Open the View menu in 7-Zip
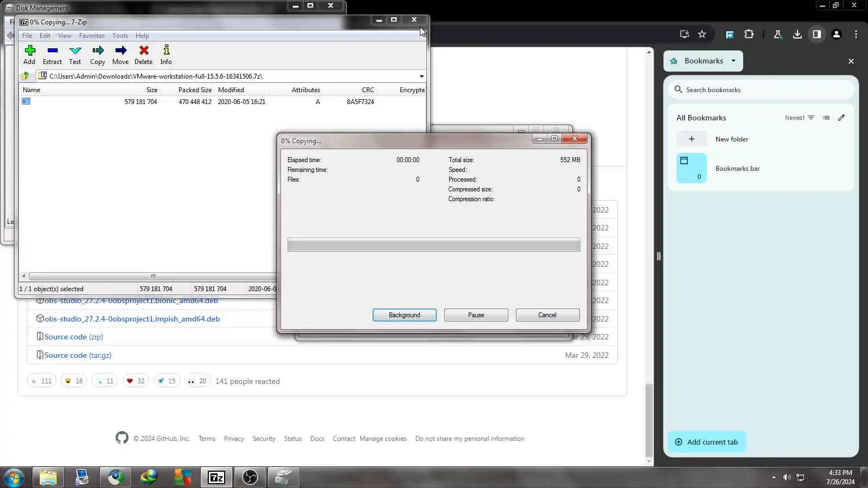The width and height of the screenshot is (868, 488). [65, 36]
